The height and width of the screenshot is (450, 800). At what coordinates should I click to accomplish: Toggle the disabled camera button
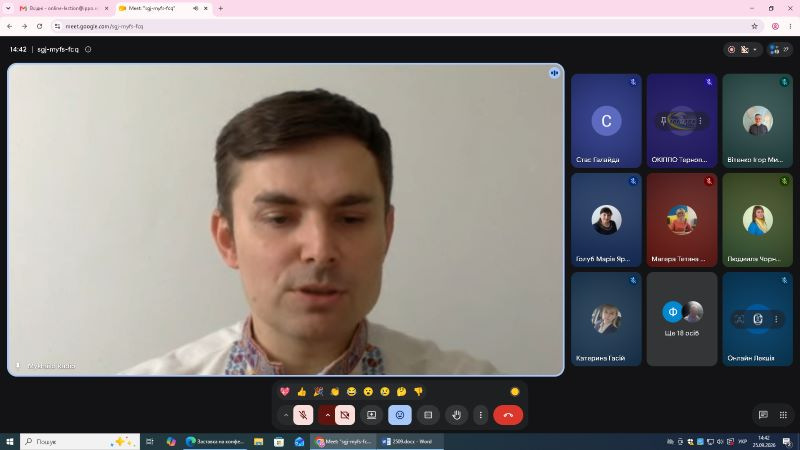[x=345, y=415]
